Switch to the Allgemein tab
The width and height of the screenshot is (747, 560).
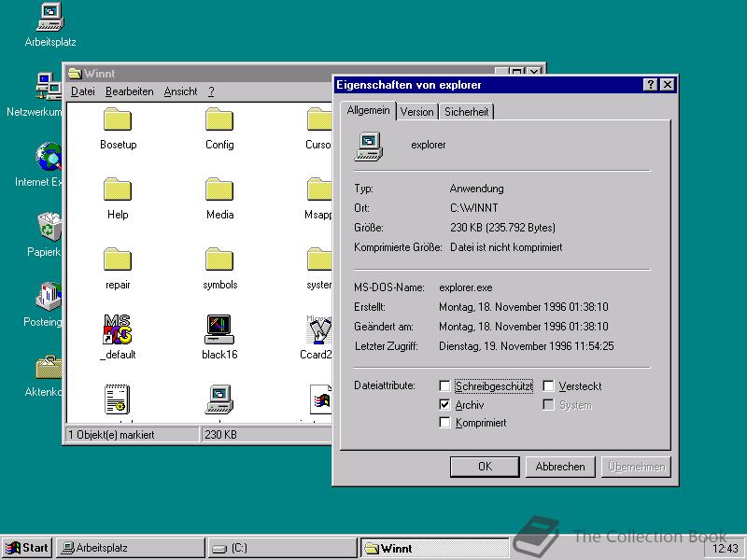368,110
